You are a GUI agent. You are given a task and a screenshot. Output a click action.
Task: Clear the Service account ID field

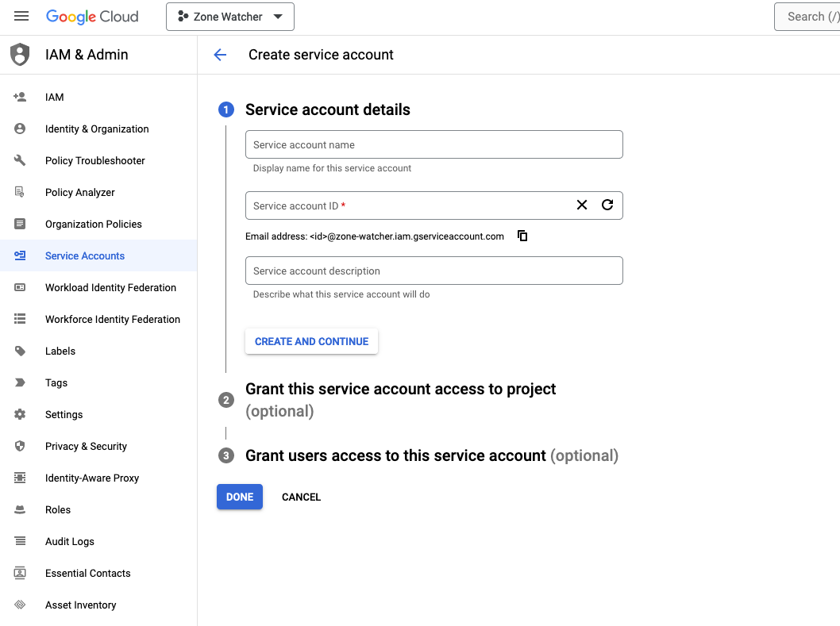pyautogui.click(x=582, y=205)
